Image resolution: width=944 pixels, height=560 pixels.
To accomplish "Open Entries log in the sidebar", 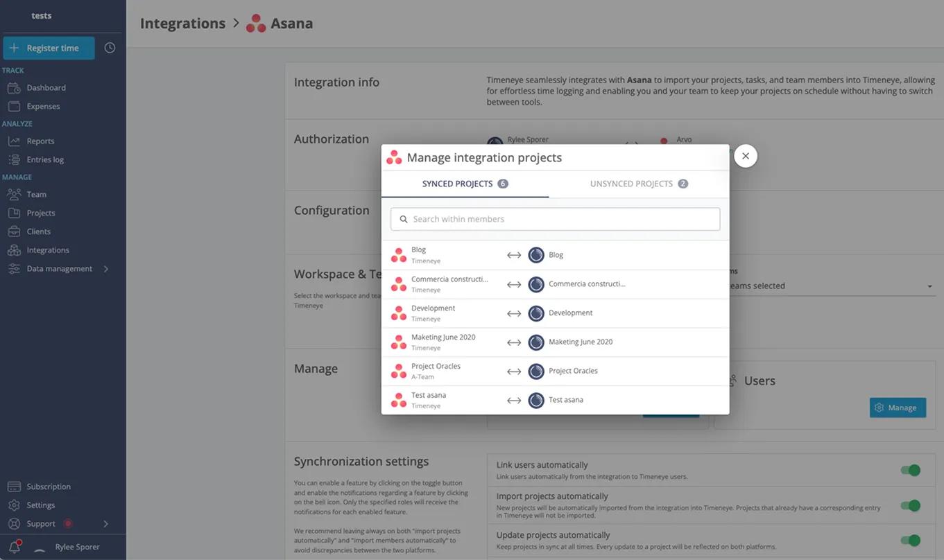I will point(45,159).
